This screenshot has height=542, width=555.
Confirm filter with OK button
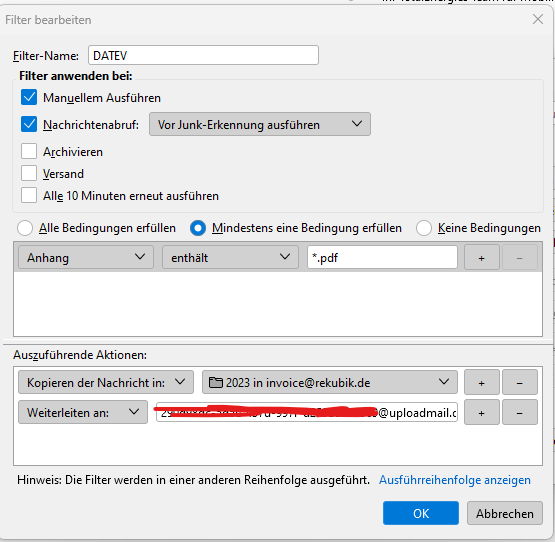pos(421,513)
